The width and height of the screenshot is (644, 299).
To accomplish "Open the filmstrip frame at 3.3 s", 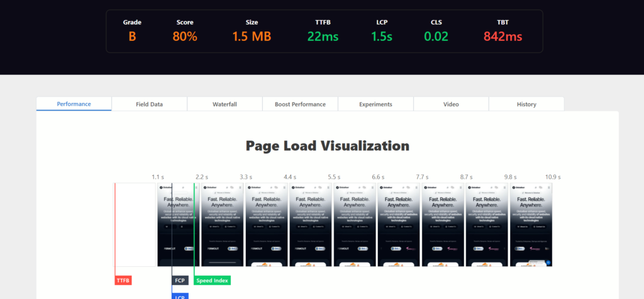I will coord(222,224).
